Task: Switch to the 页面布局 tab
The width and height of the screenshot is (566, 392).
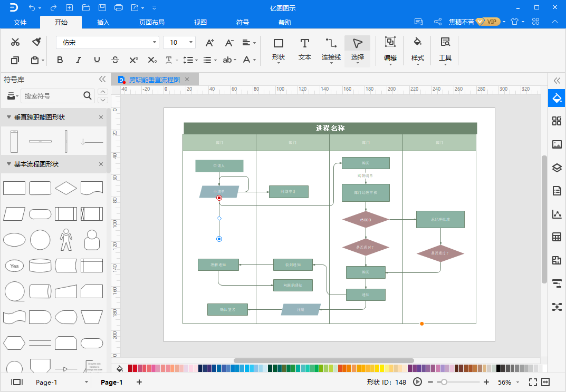Action: 152,22
